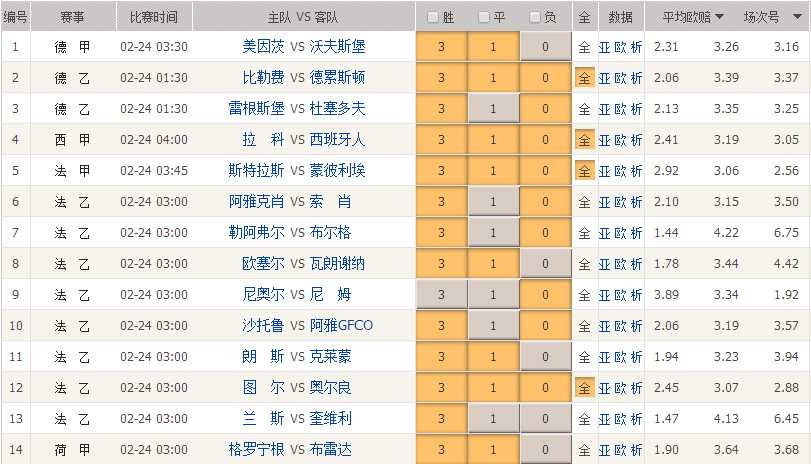Viewport: 811px width, 464px height.
Task: Open the 场次号 dropdown arrow
Action: coord(797,17)
